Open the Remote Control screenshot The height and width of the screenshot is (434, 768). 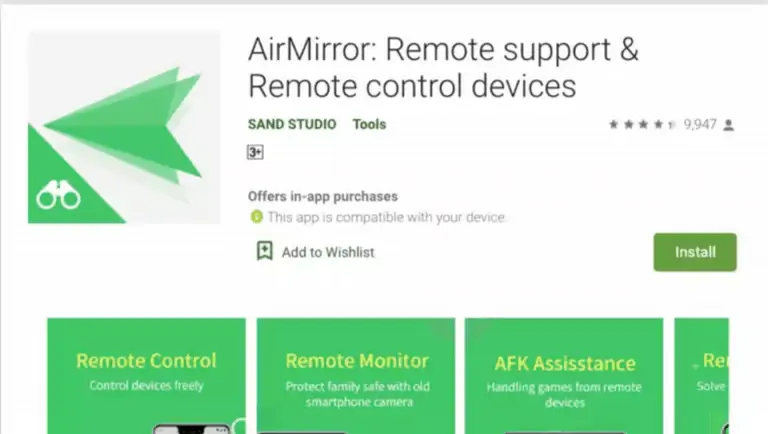[x=146, y=376]
